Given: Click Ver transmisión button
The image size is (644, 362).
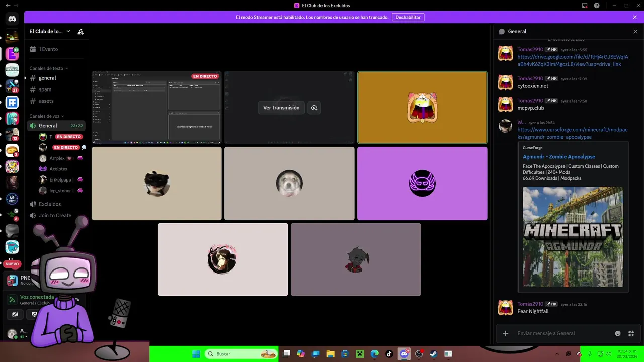Looking at the screenshot, I should coord(281,108).
